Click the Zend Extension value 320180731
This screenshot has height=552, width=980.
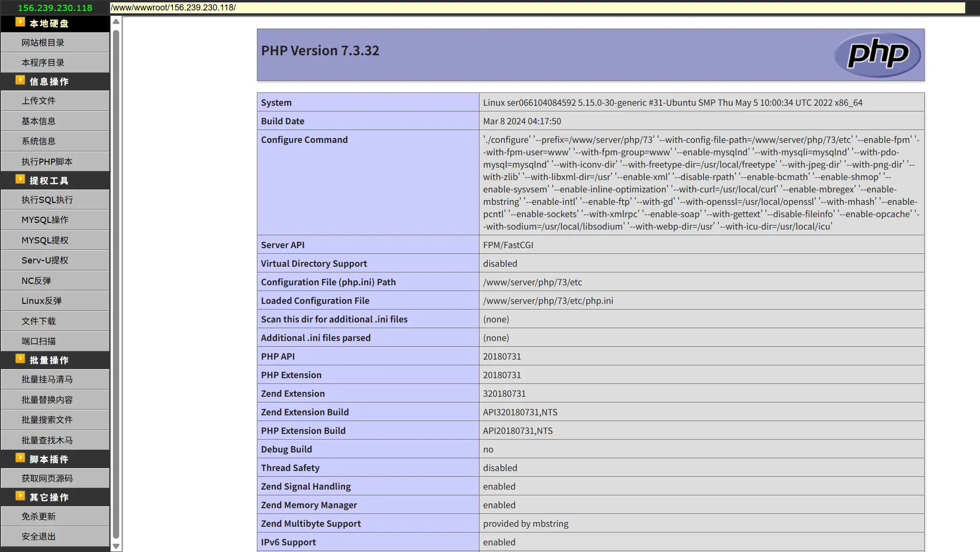tap(504, 393)
